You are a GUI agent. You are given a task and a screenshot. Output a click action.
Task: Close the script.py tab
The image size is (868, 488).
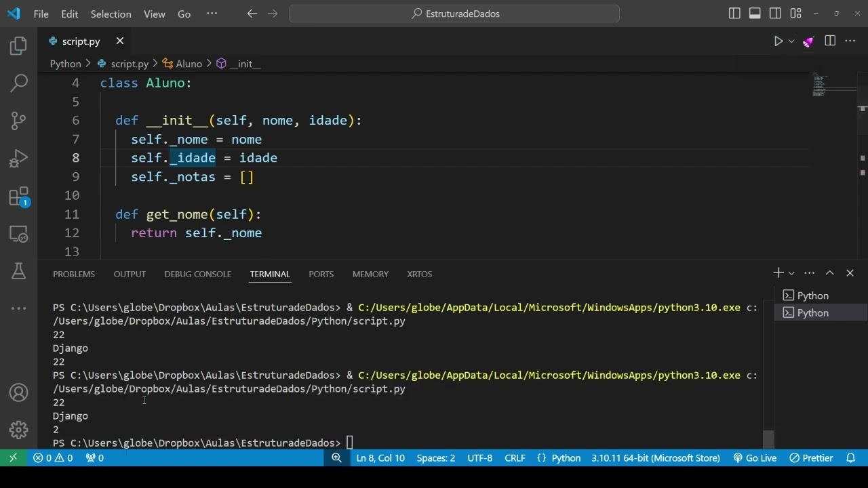(119, 41)
